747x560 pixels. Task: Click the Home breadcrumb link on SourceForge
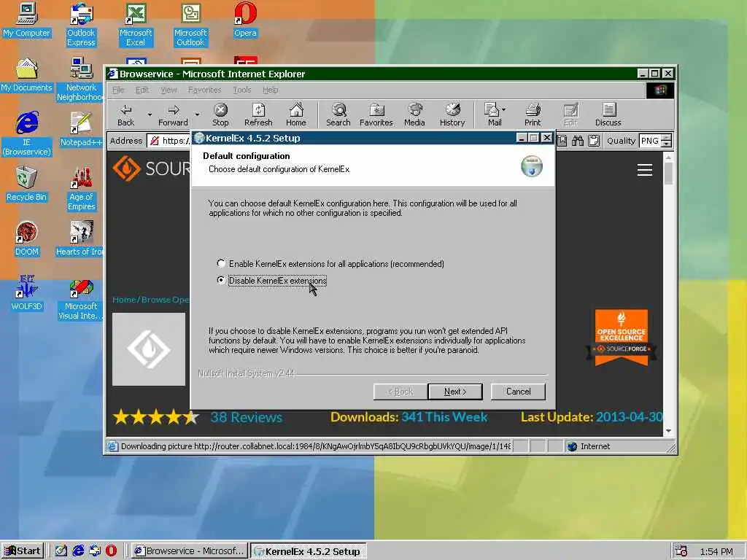pos(124,300)
